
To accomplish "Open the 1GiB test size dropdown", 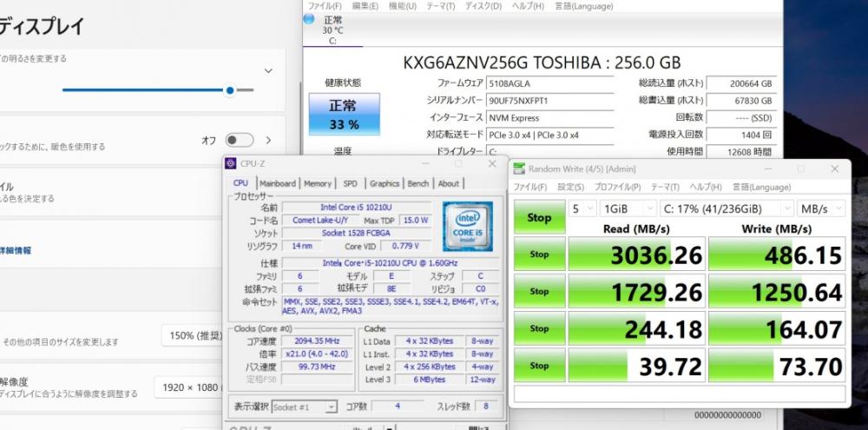I will click(628, 208).
